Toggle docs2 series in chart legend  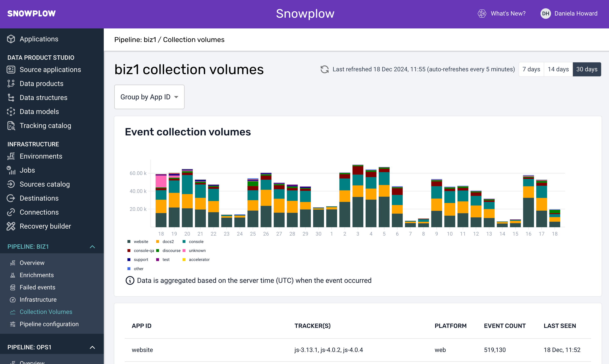pos(165,241)
